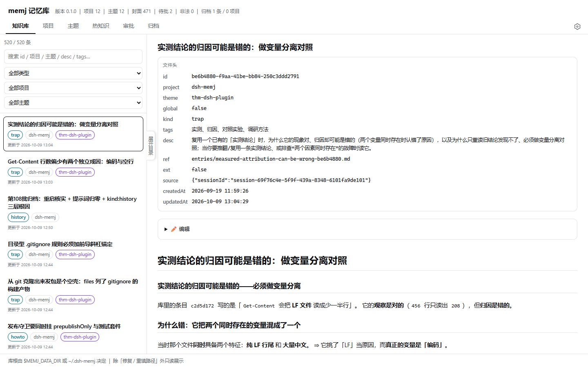
Task: Expand the 编辑 section
Action: pyautogui.click(x=367, y=229)
